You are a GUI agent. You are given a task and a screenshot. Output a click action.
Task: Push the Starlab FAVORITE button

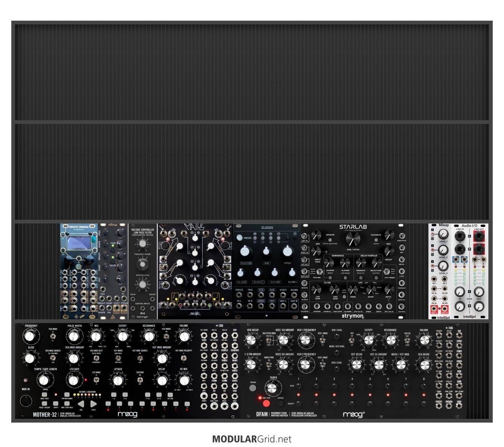point(376,239)
